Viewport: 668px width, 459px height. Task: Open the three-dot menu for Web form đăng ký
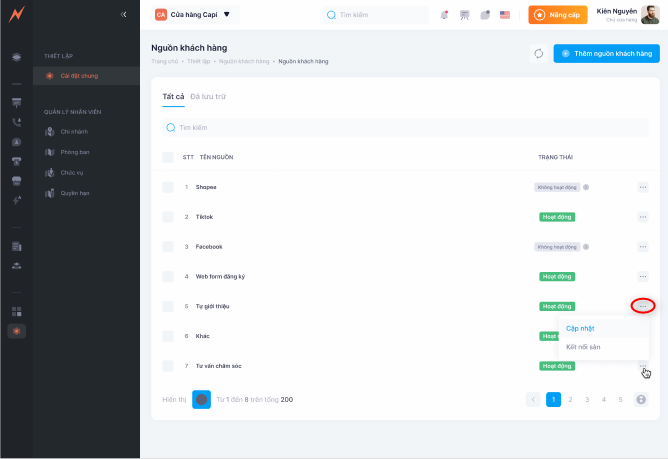click(642, 276)
